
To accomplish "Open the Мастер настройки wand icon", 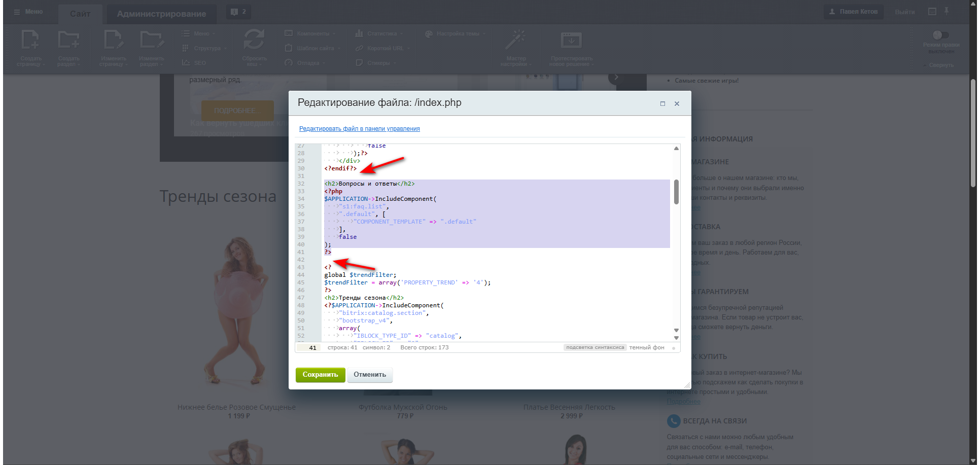I will 516,40.
